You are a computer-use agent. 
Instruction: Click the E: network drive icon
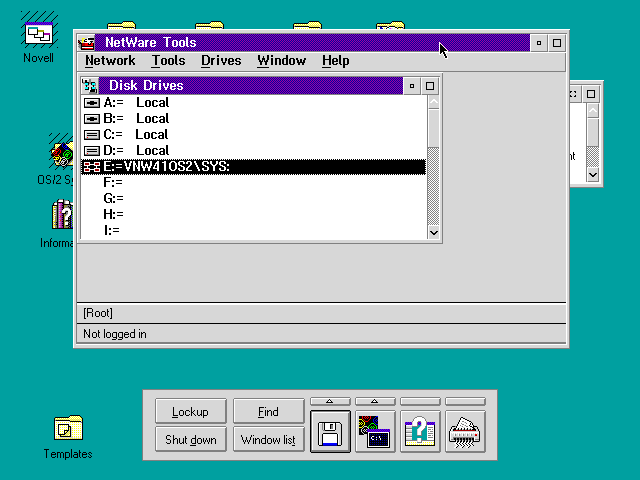[x=91, y=167]
